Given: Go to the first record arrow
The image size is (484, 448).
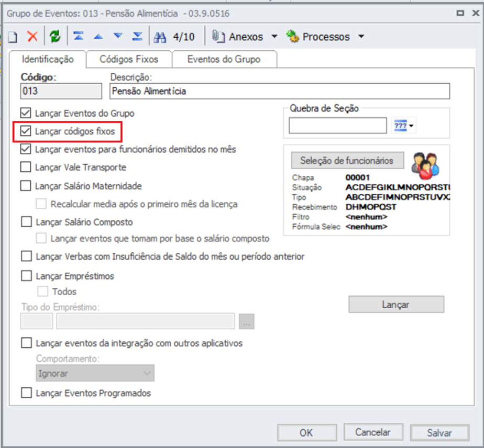Looking at the screenshot, I should pyautogui.click(x=79, y=37).
